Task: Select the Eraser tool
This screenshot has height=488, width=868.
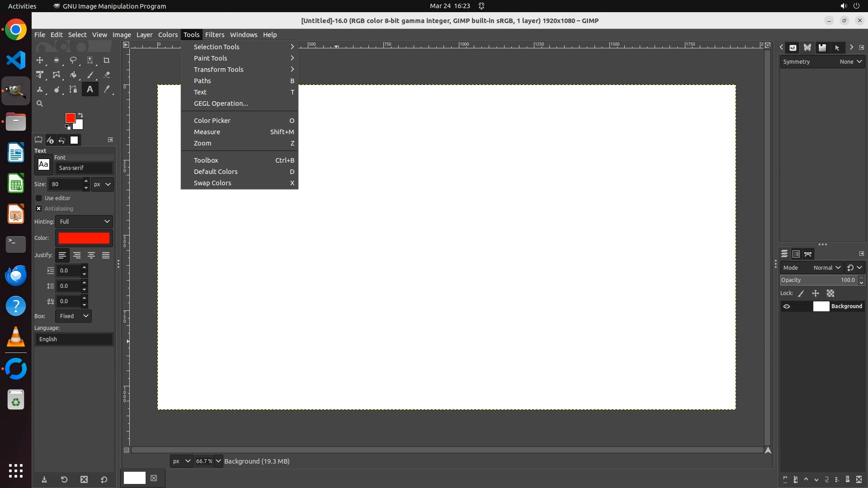Action: pos(107,75)
